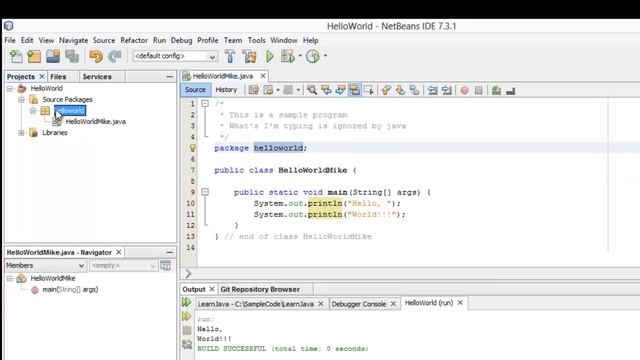Click the History view button
This screenshot has height=360, width=640.
point(226,90)
